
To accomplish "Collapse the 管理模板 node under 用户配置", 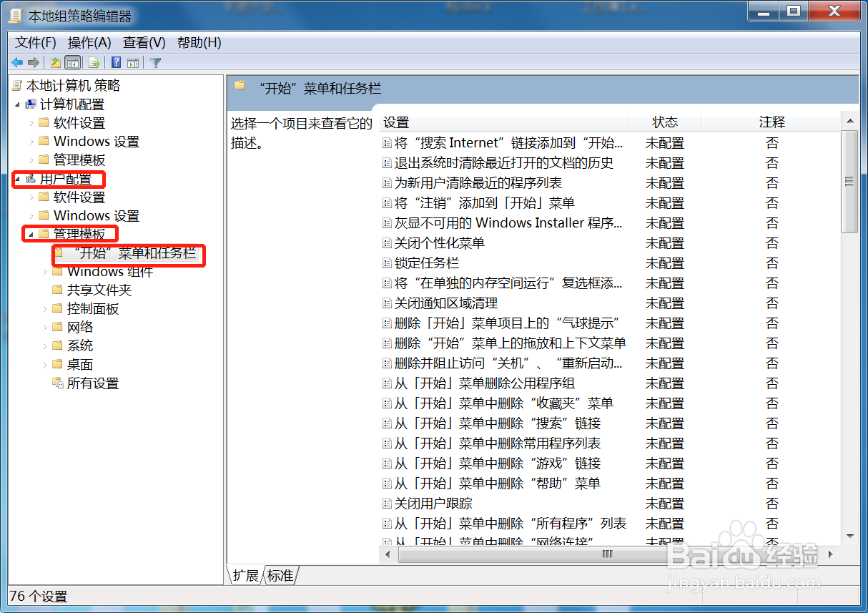I will pyautogui.click(x=31, y=234).
